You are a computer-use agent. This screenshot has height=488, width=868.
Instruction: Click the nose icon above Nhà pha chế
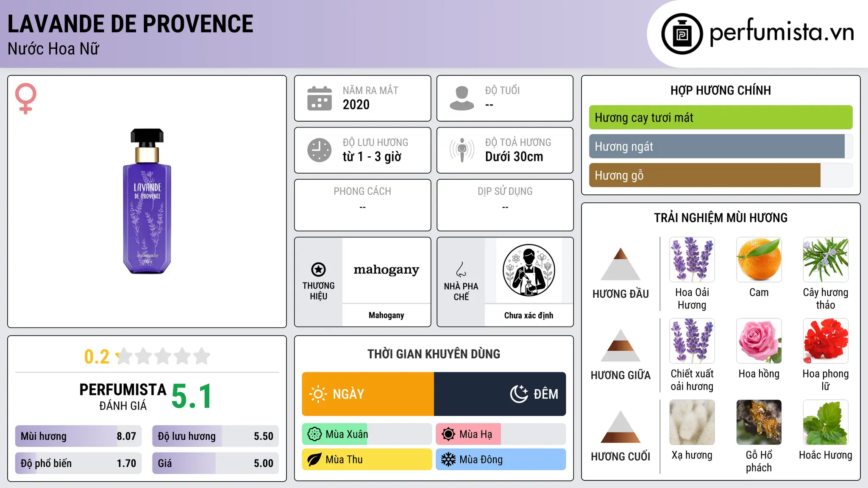(x=461, y=269)
